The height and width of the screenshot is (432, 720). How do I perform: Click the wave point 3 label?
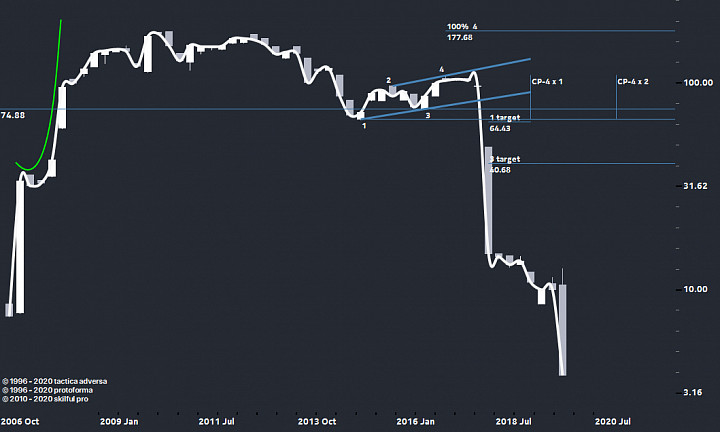[428, 116]
